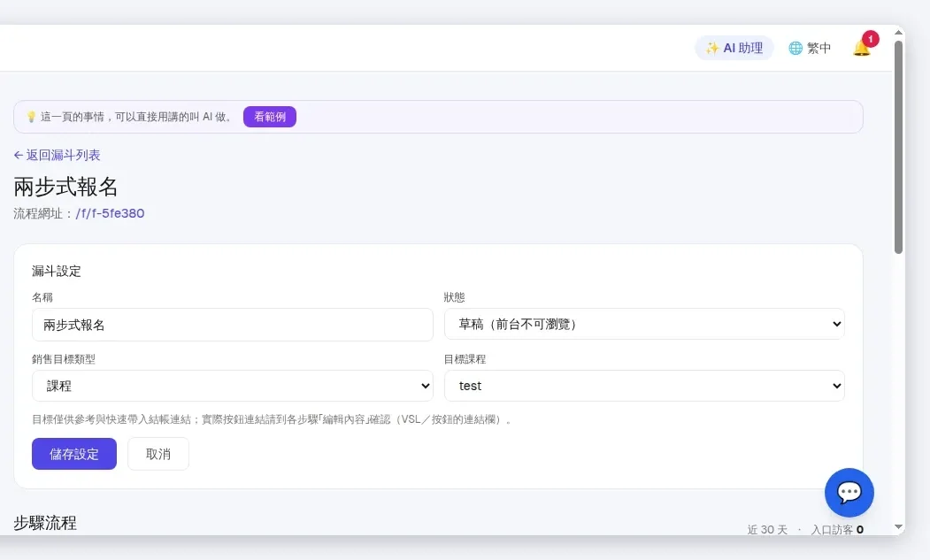The image size is (930, 560).
Task: Click the 看範例 button
Action: point(270,117)
